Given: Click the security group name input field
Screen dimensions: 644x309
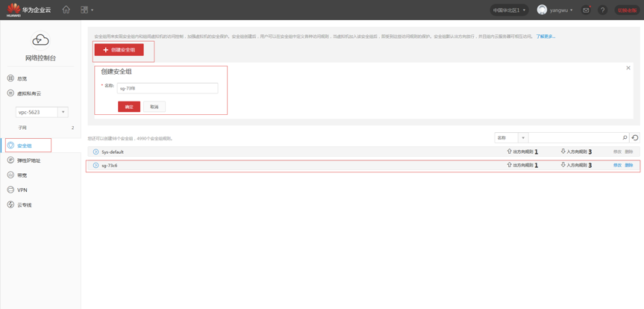Looking at the screenshot, I should click(167, 88).
